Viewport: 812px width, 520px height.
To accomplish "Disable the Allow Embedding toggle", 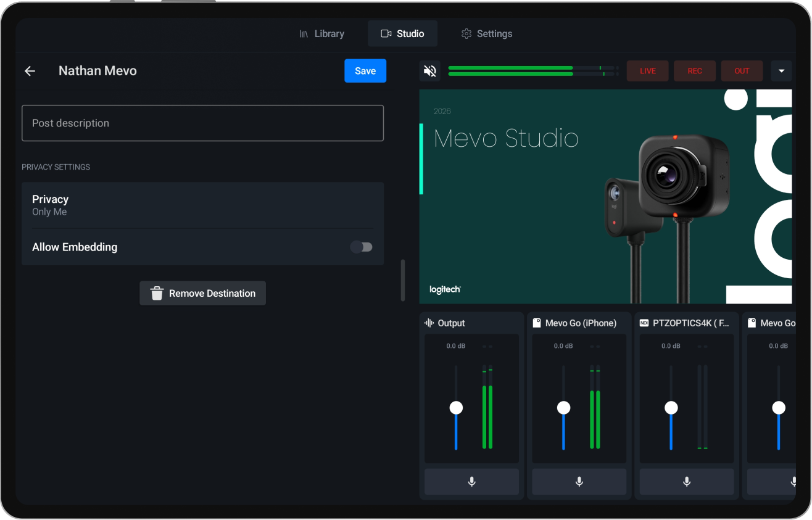I will tap(361, 246).
